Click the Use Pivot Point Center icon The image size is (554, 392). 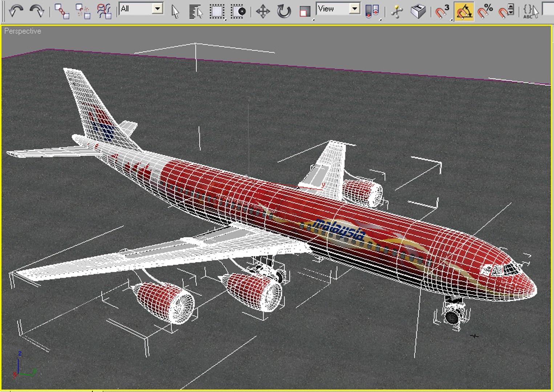pyautogui.click(x=372, y=11)
